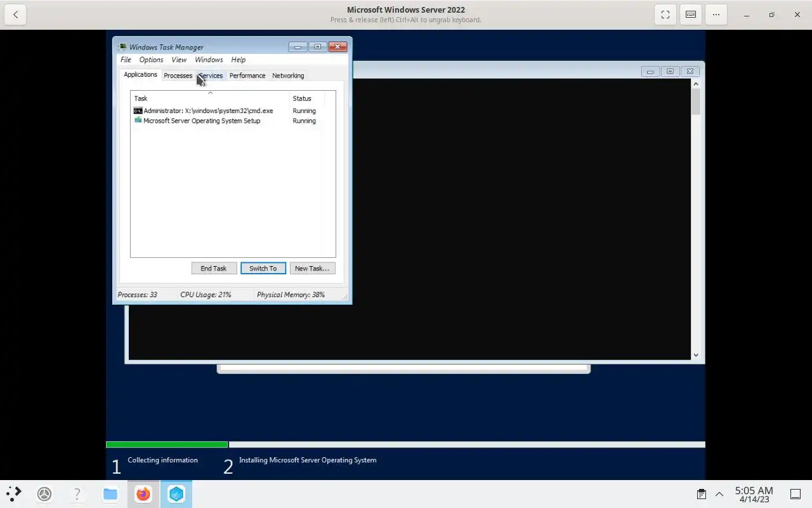Image resolution: width=812 pixels, height=508 pixels.
Task: Open the File menu in Task Manager
Action: coord(126,60)
